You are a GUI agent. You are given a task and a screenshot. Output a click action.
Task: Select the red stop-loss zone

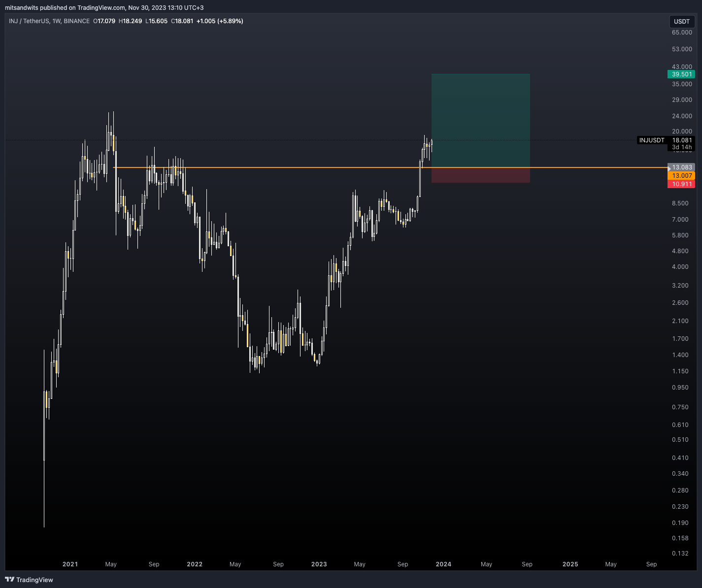[481, 175]
